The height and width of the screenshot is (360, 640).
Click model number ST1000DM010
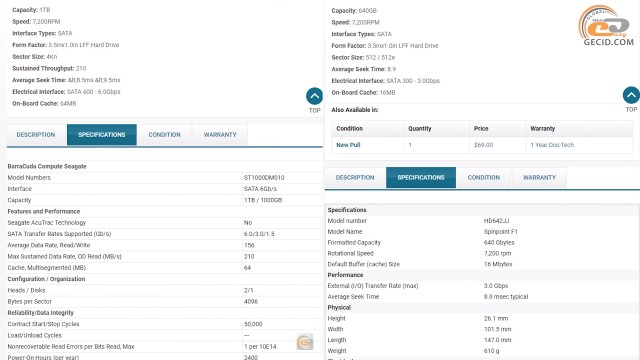click(x=264, y=178)
